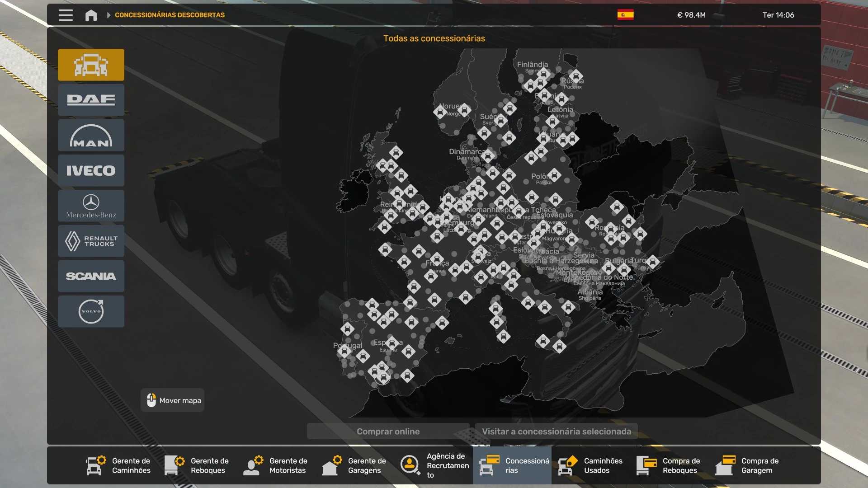The width and height of the screenshot is (868, 488).
Task: Open the hamburger main menu
Action: click(66, 15)
